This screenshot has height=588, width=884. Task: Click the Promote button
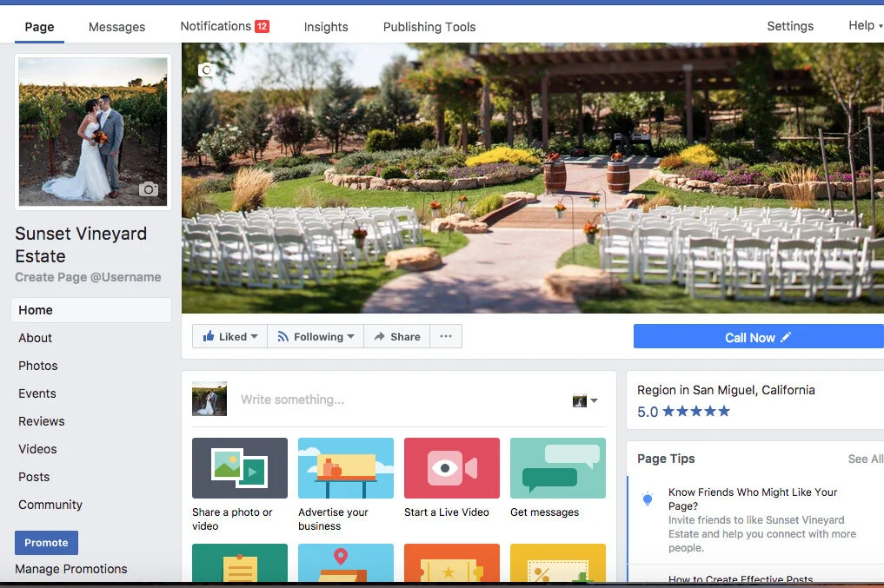tap(46, 542)
